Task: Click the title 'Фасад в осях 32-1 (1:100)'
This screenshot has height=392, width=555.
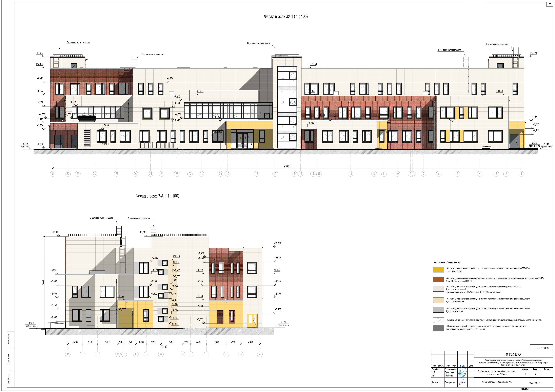Action: pyautogui.click(x=286, y=16)
